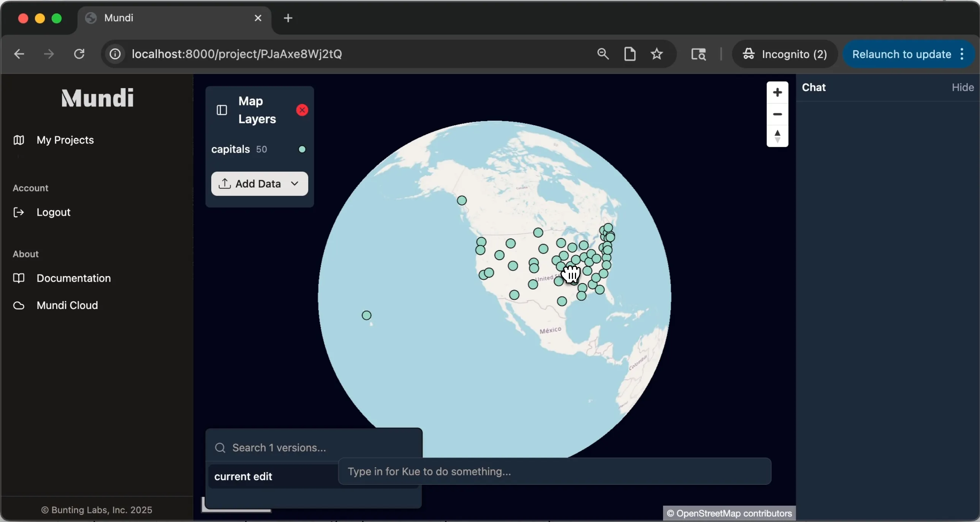
Task: Open Mundi Cloud link
Action: coord(67,305)
